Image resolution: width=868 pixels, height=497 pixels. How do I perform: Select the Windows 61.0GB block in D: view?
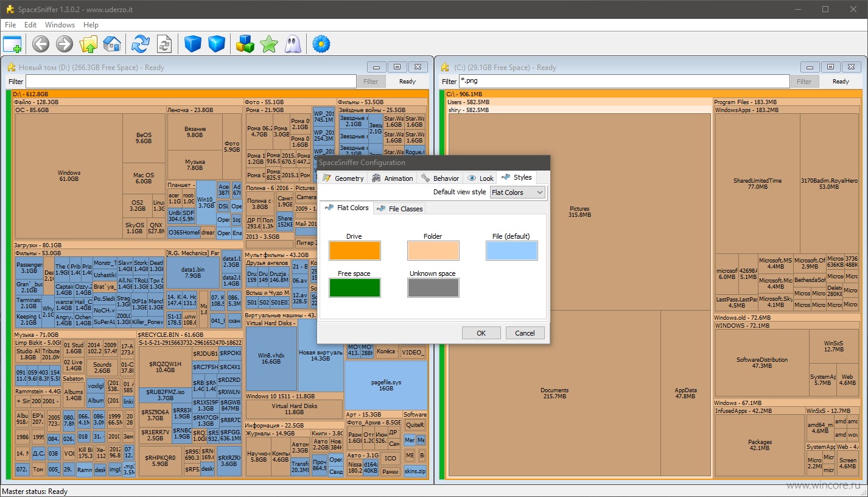pos(69,177)
